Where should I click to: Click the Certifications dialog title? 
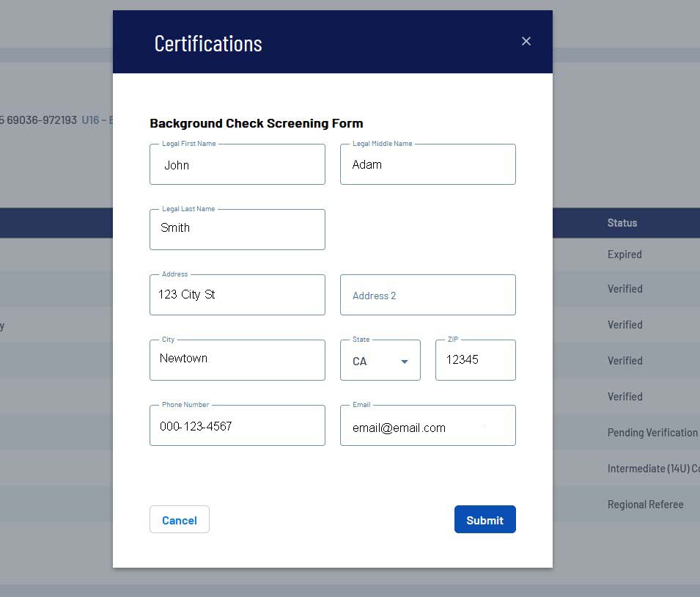click(x=208, y=43)
